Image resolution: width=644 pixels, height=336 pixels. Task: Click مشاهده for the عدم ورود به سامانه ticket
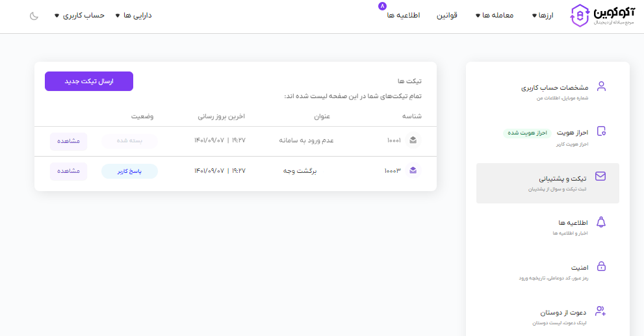point(68,140)
